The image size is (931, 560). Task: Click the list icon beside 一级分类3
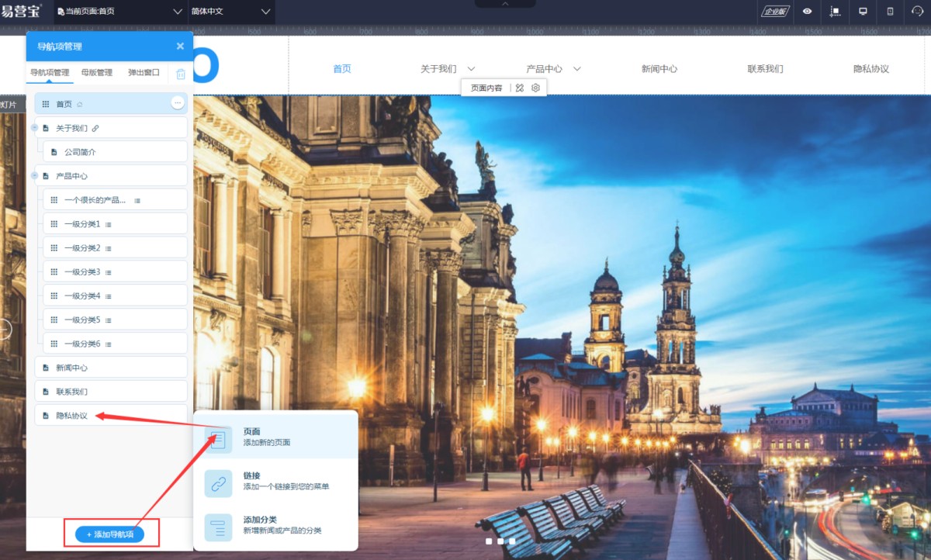pyautogui.click(x=109, y=272)
